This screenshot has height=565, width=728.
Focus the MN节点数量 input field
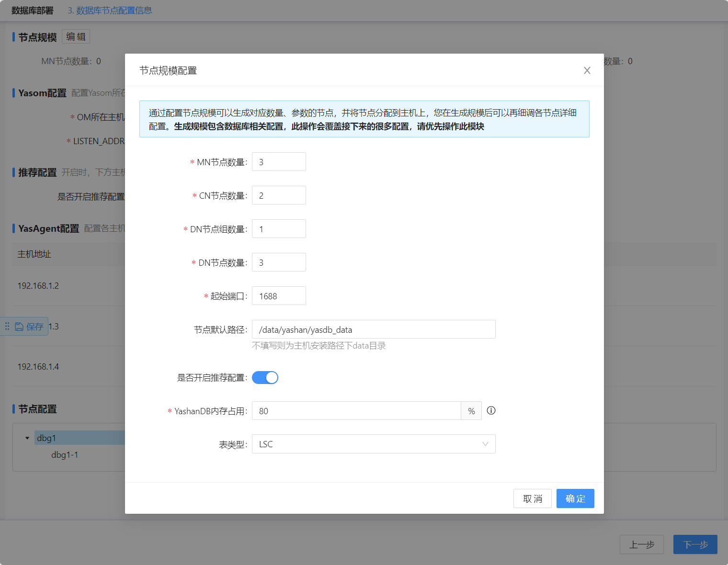click(x=279, y=162)
